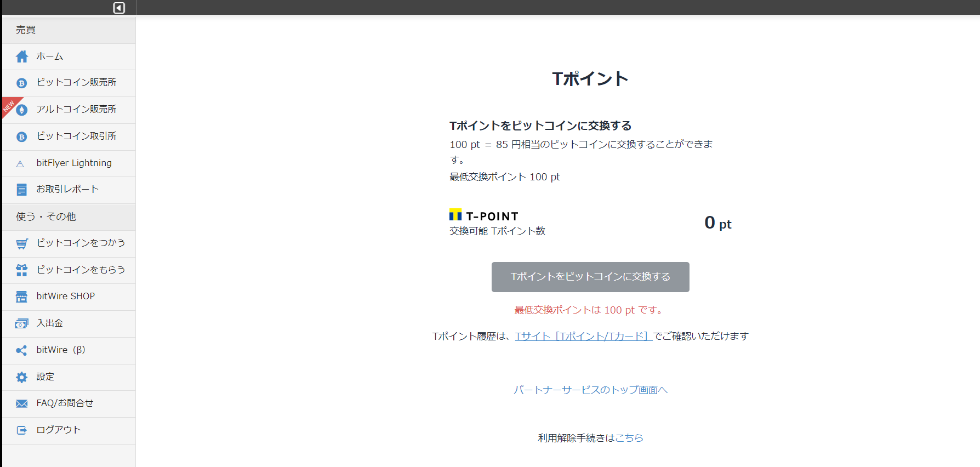Open ビットコインをつかう menu entry
Image resolution: width=980 pixels, height=467 pixels.
69,243
